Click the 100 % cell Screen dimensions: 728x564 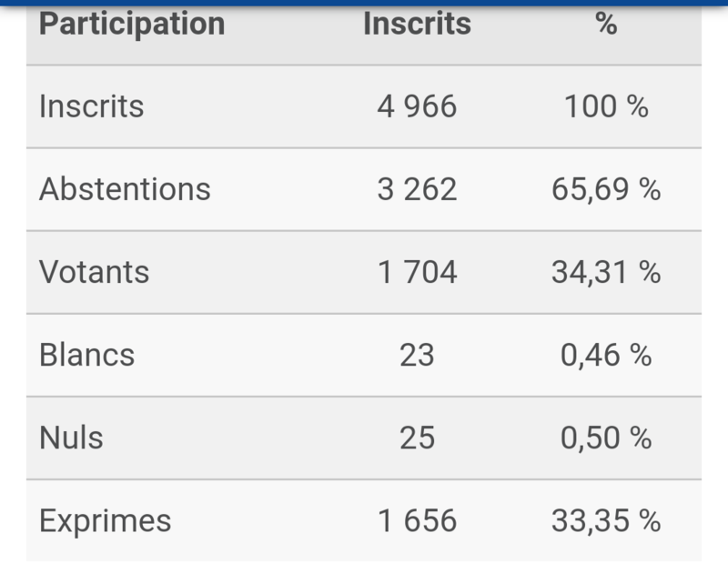[x=606, y=106]
